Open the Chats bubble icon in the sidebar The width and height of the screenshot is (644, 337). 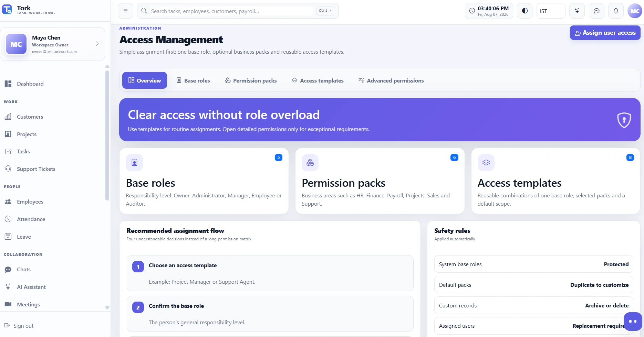tap(8, 269)
